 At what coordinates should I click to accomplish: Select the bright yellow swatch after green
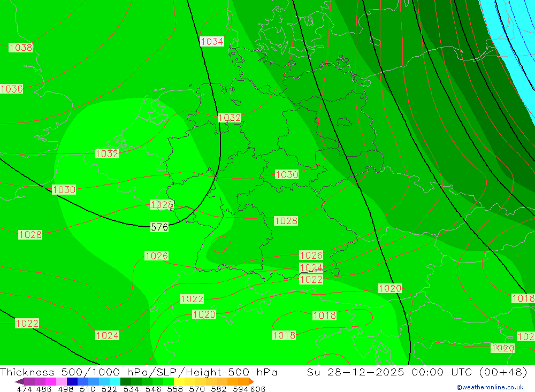click(x=179, y=381)
